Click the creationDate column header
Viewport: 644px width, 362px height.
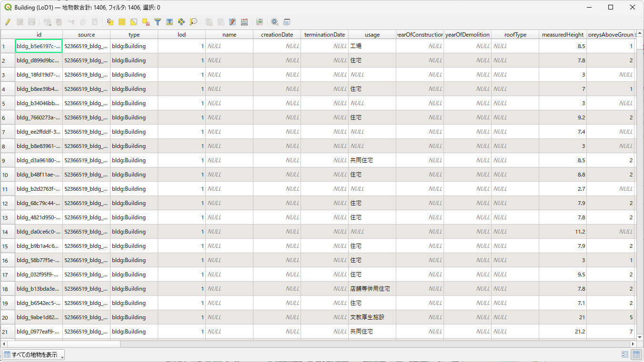pos(277,35)
